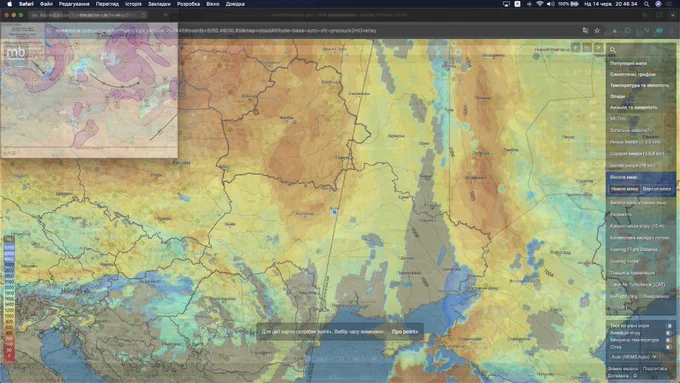Click the blue location marker on map
This screenshot has width=680, height=383.
pyautogui.click(x=334, y=212)
